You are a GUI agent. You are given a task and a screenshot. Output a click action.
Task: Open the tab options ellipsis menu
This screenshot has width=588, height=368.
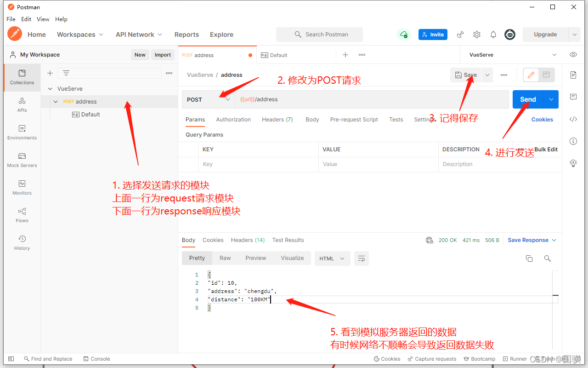[362, 55]
